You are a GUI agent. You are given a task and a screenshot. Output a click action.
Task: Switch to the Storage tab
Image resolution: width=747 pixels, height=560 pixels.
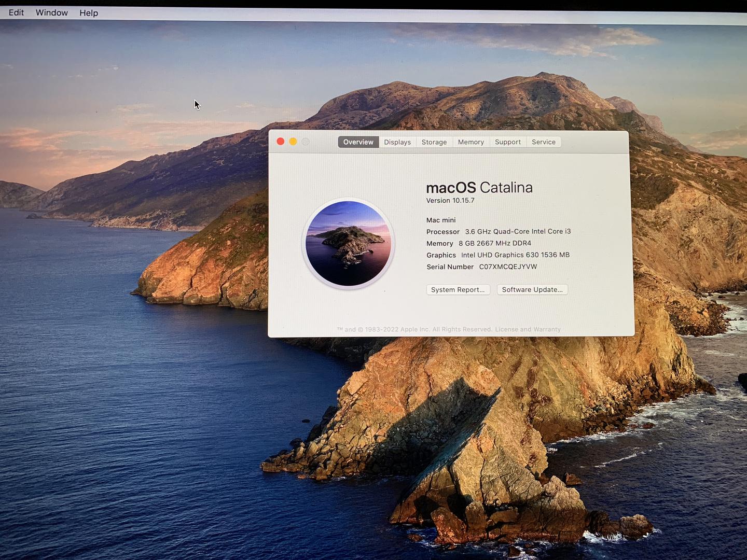click(434, 142)
